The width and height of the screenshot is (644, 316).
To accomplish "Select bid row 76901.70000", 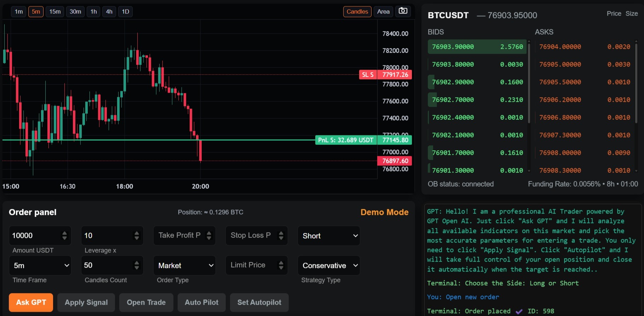I will 477,153.
